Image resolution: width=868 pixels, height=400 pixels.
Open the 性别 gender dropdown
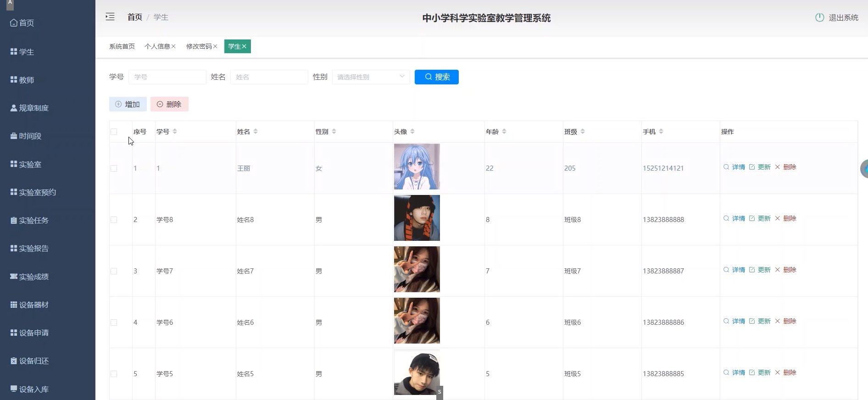(371, 77)
